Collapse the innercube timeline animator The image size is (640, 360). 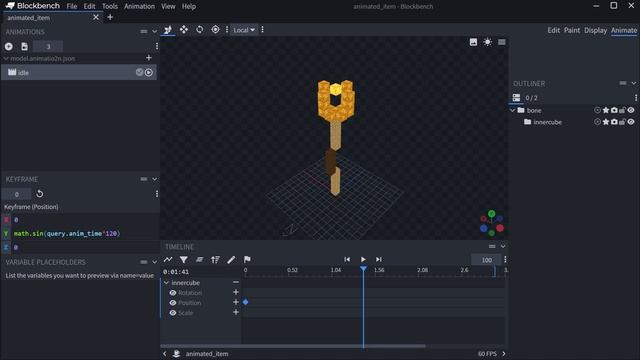coord(167,283)
